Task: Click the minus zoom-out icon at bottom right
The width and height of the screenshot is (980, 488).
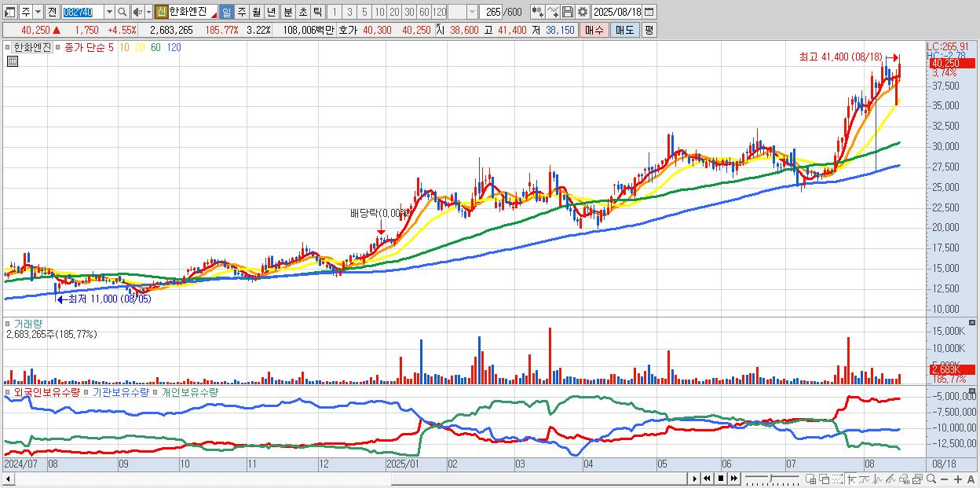Action: [945, 479]
